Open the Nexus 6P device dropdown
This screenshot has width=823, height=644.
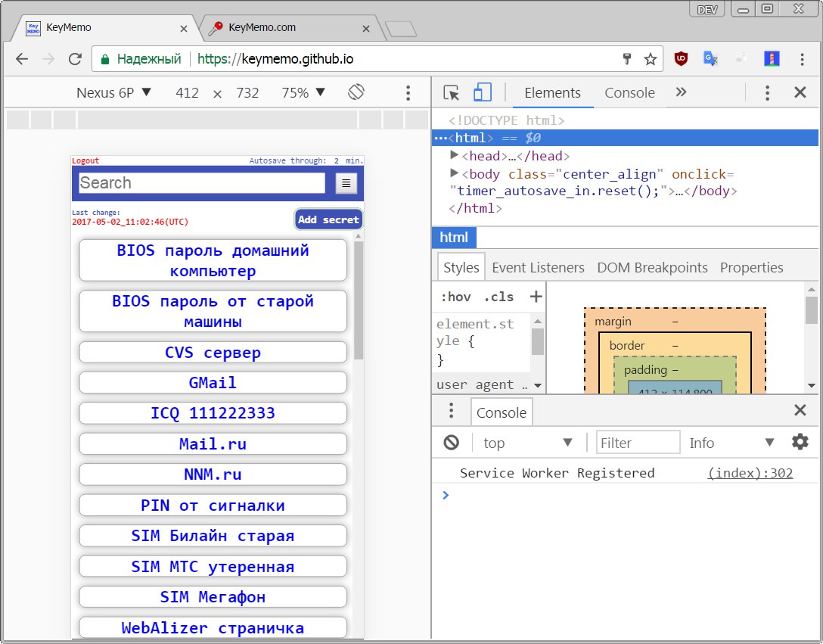pyautogui.click(x=113, y=93)
